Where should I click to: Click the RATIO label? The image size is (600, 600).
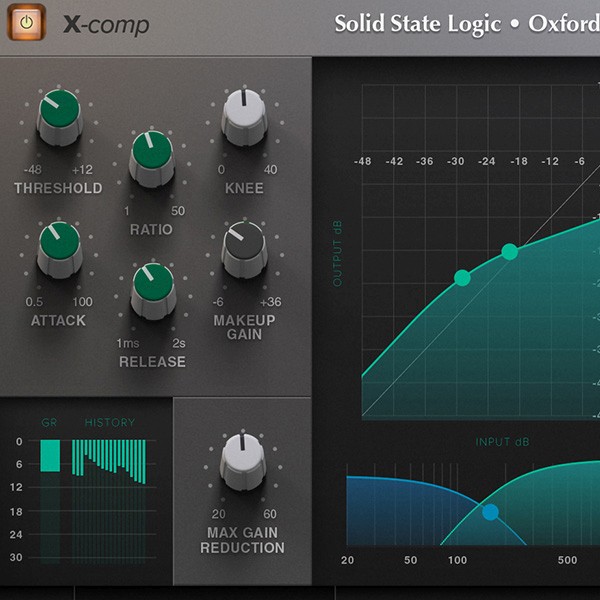pyautogui.click(x=151, y=230)
